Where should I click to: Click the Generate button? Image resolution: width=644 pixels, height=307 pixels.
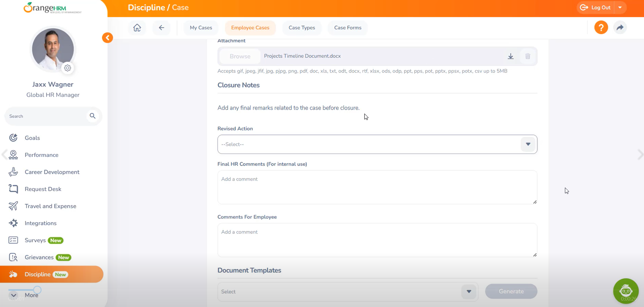tap(511, 291)
